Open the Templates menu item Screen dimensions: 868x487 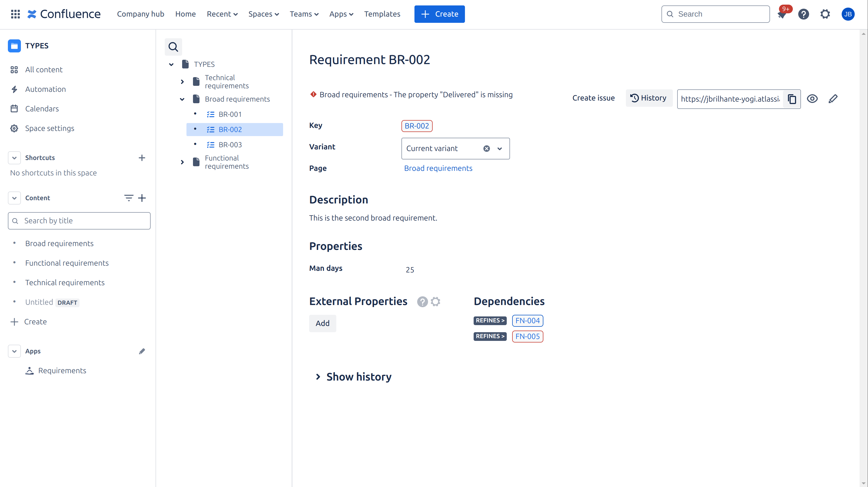382,14
